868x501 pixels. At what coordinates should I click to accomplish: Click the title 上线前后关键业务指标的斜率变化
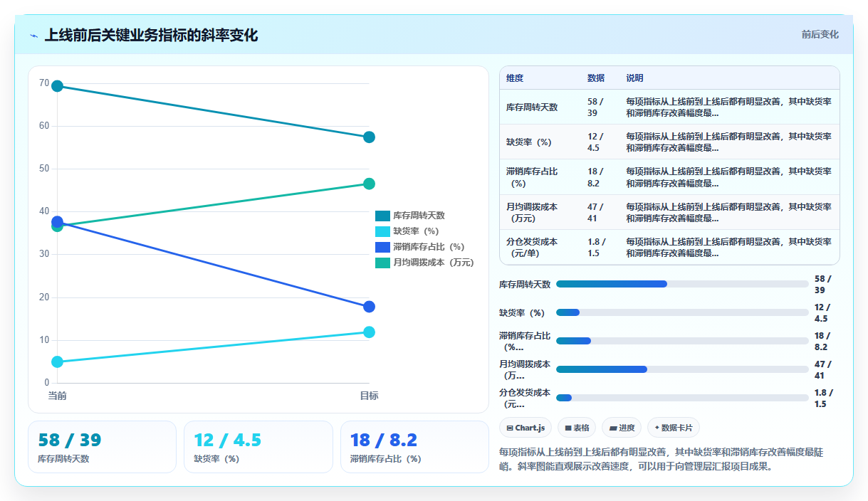pos(151,35)
